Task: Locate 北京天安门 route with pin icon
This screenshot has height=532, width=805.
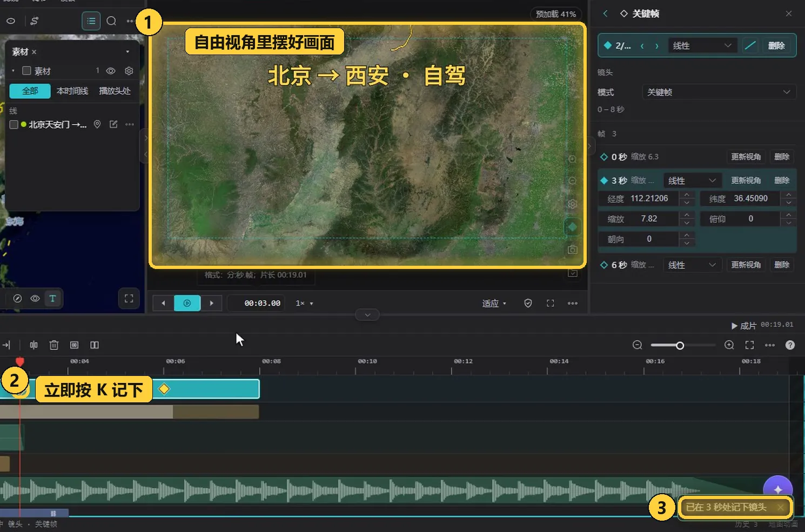Action: [x=97, y=124]
